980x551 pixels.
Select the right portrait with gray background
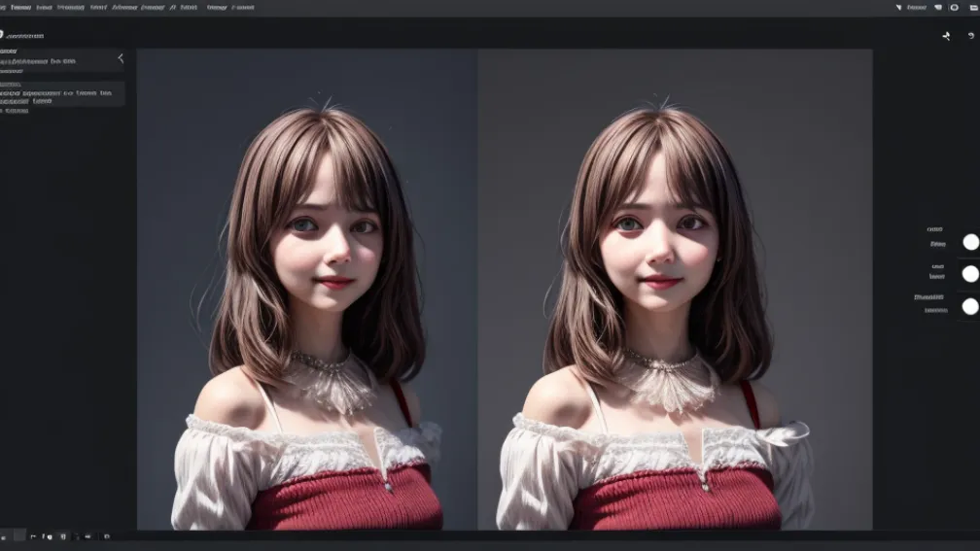coord(675,290)
